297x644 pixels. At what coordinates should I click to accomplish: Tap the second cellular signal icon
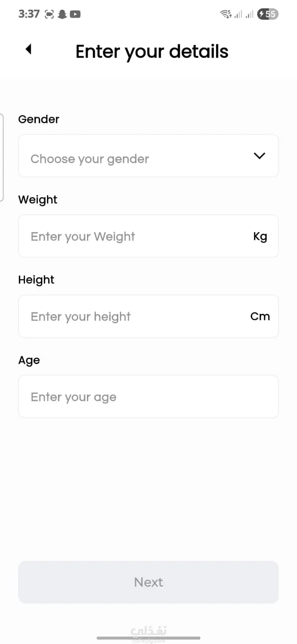(x=250, y=15)
